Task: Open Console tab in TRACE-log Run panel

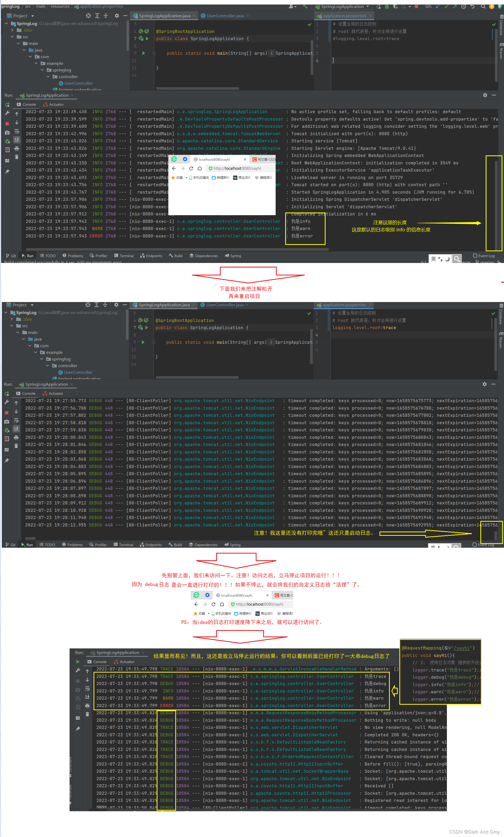Action: (97, 661)
